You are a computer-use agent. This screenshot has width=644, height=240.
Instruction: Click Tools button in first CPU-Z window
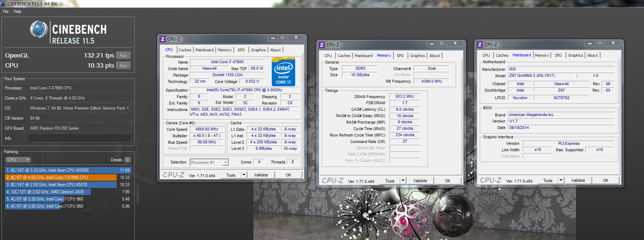coord(231,175)
